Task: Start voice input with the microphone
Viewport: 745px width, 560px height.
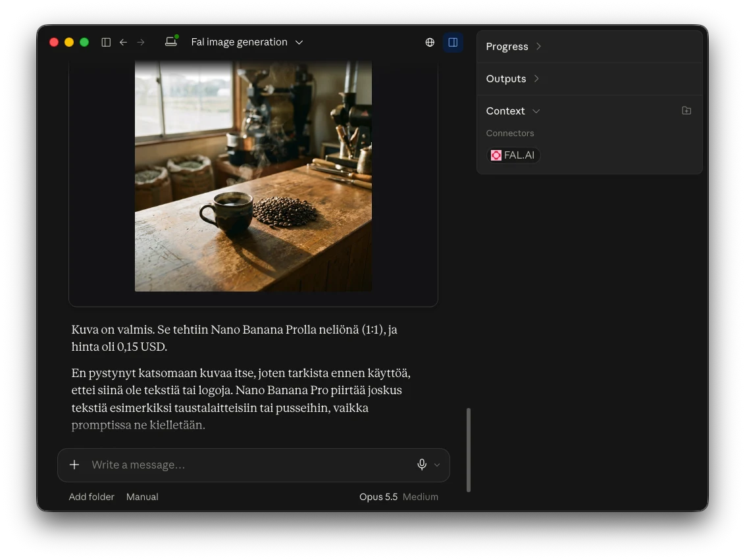Action: pos(422,465)
